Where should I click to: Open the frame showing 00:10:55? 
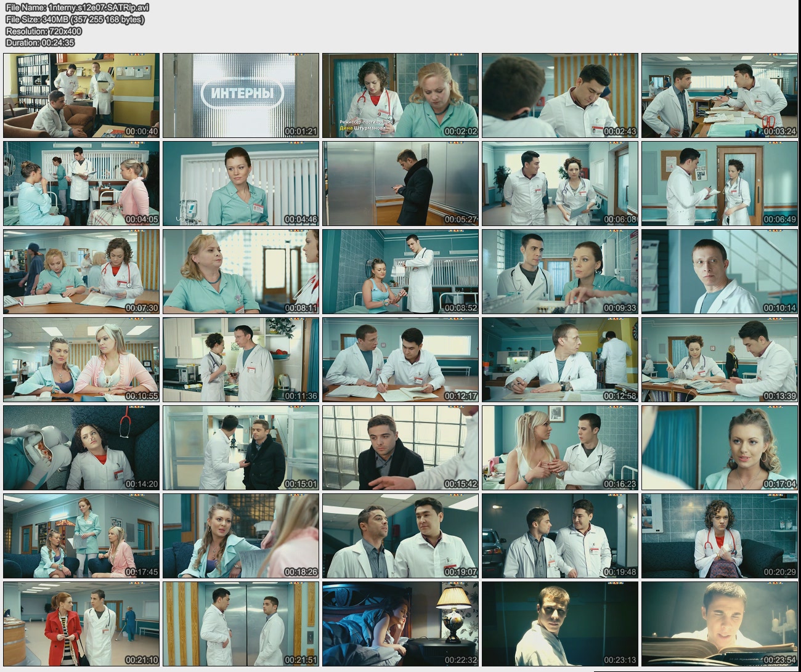(x=81, y=360)
